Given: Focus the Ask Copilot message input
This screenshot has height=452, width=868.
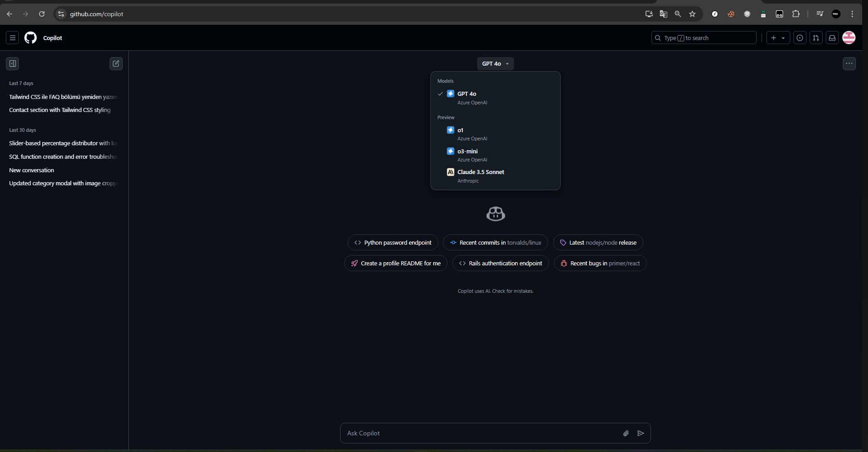Looking at the screenshot, I should click(x=482, y=433).
